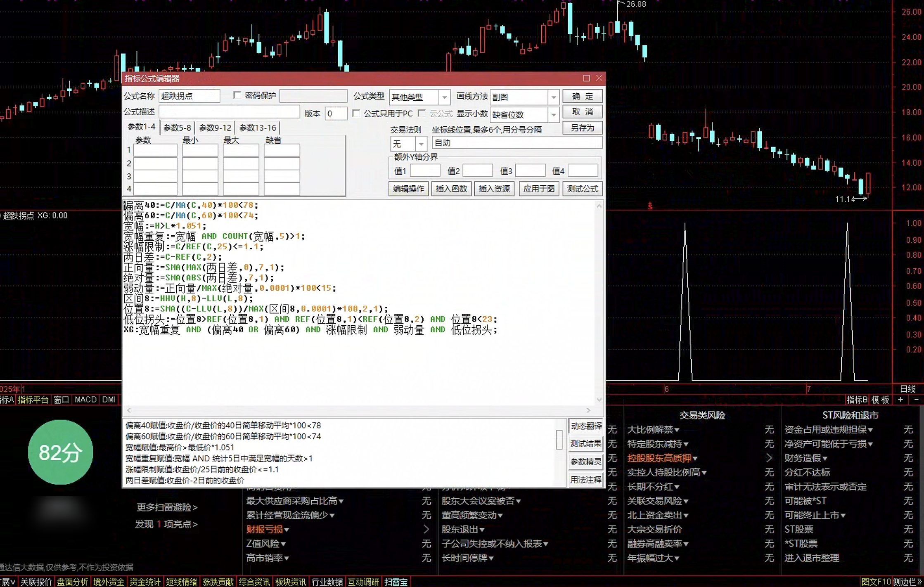
Task: Switch to 参数13-16 tab
Action: (x=258, y=128)
